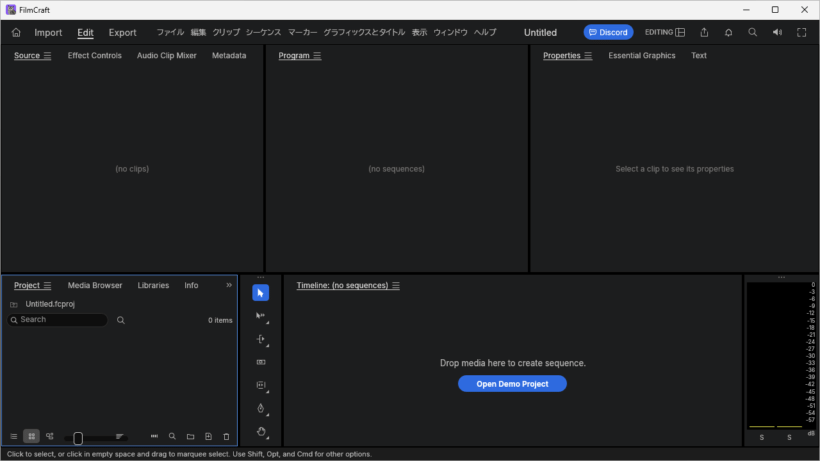Screen dimensions: 820x461
Task: Open the マーカー menu
Action: click(x=303, y=32)
